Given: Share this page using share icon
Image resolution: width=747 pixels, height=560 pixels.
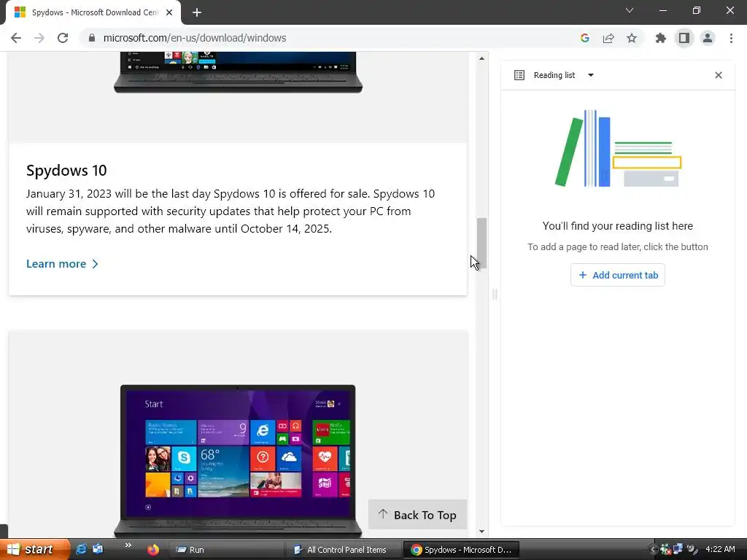Looking at the screenshot, I should coord(608,38).
